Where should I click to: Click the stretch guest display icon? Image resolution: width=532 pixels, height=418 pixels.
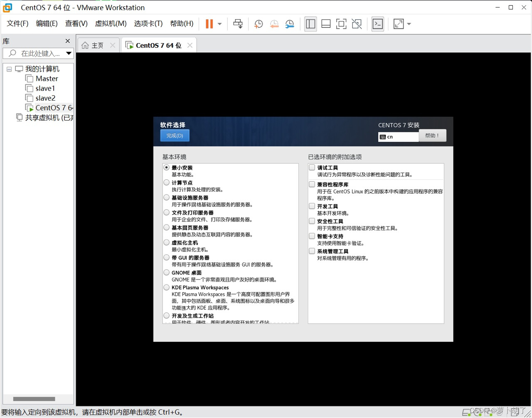tap(399, 24)
